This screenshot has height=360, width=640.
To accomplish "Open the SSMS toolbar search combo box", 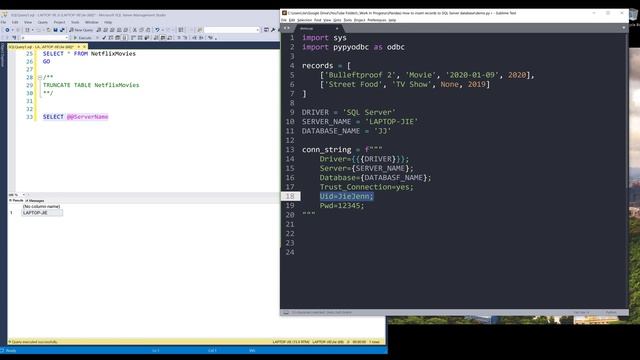I will point(232,30).
